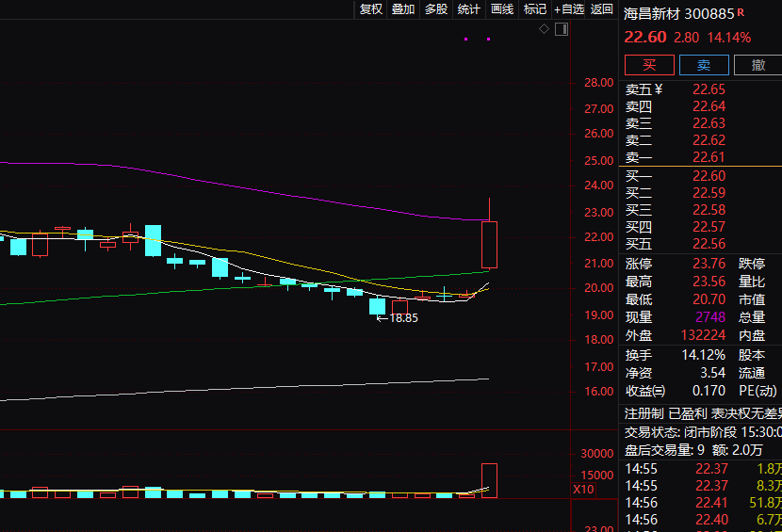Screen dimensions: 782x532
Task: Click the diamond icon above the chart
Action: (x=544, y=30)
